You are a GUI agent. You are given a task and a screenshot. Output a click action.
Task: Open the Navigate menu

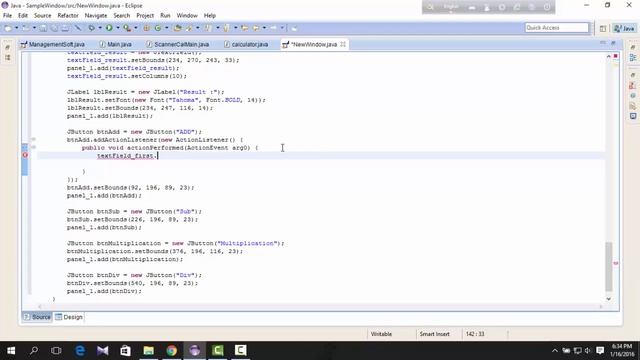tap(96, 16)
